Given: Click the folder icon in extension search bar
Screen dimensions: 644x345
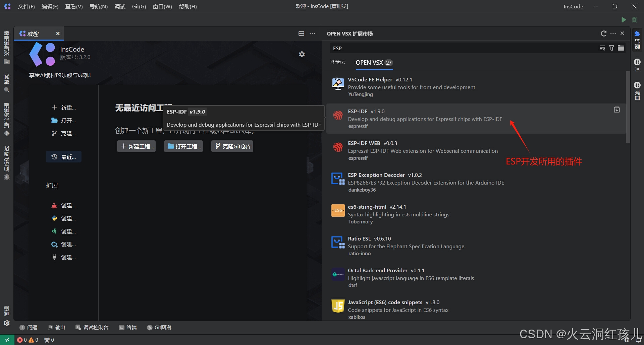Looking at the screenshot, I should pos(621,48).
